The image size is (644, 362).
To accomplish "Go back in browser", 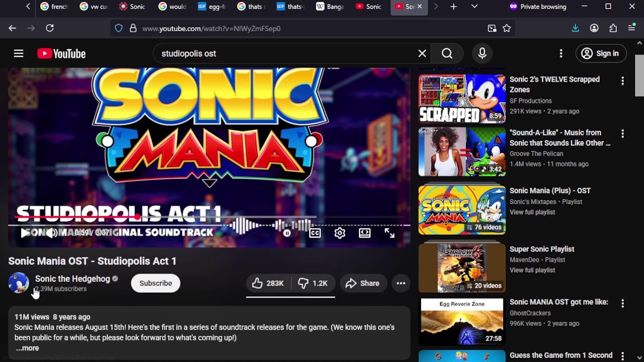I will [13, 28].
